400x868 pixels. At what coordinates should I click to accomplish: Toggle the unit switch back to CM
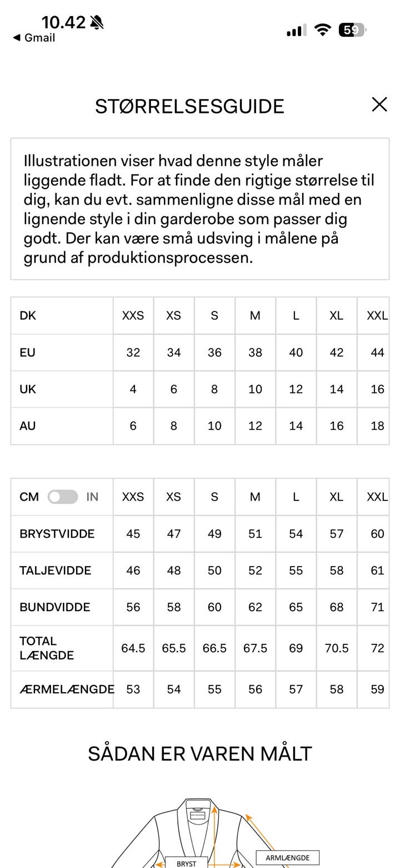click(62, 497)
